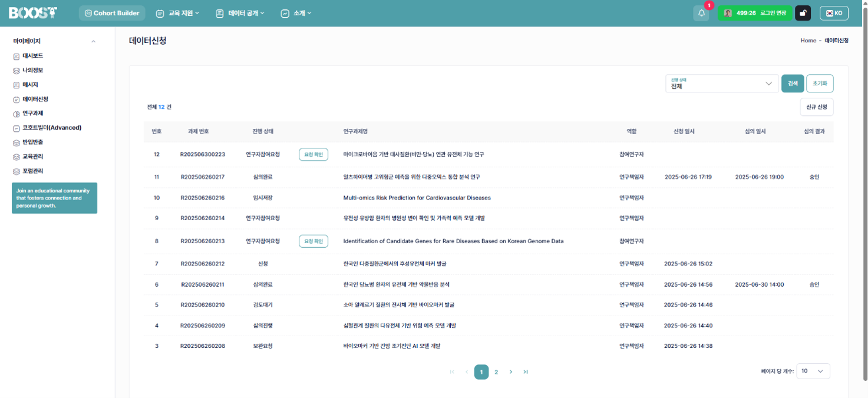Click project number R202506260216
The image size is (868, 398).
point(203,198)
